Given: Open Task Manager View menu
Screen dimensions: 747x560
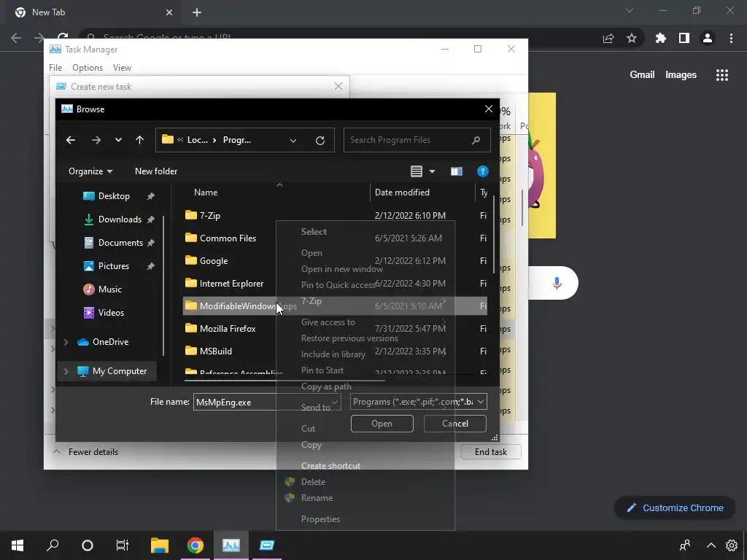Looking at the screenshot, I should point(122,68).
